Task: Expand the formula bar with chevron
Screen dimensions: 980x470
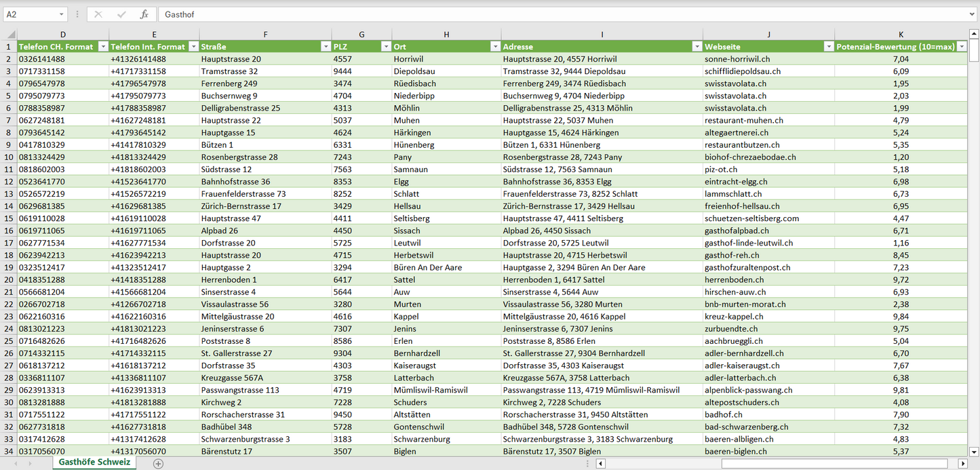Action: click(972, 14)
